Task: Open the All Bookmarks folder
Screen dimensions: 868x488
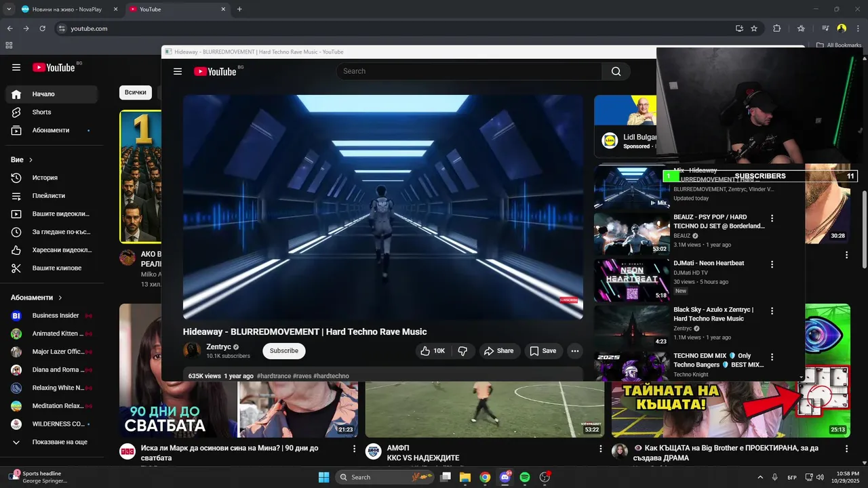Action: pos(839,45)
